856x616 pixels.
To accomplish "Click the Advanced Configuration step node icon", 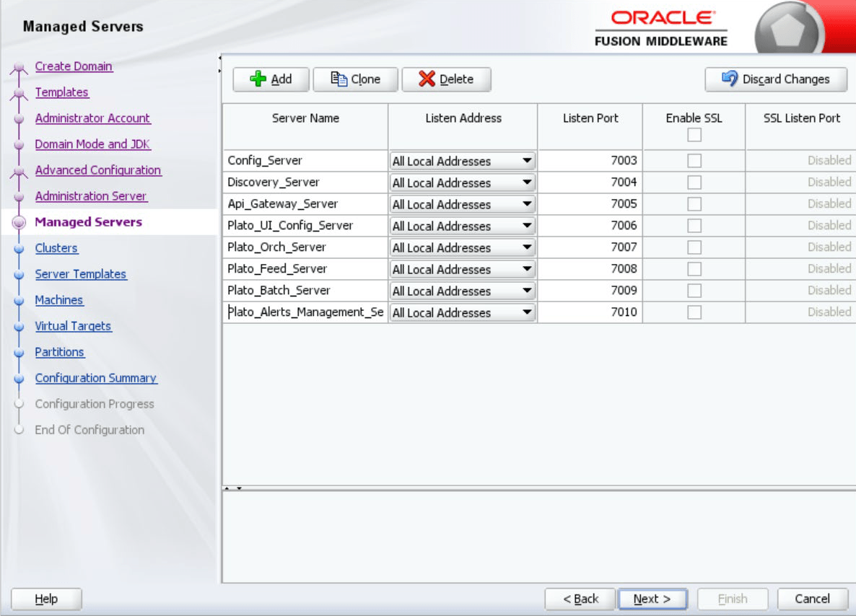I will pos(19,172).
